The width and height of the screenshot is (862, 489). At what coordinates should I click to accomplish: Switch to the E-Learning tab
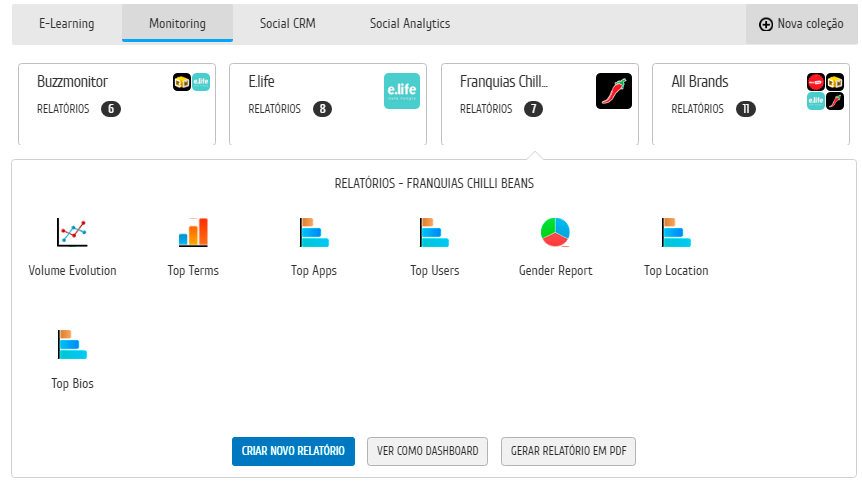(67, 24)
